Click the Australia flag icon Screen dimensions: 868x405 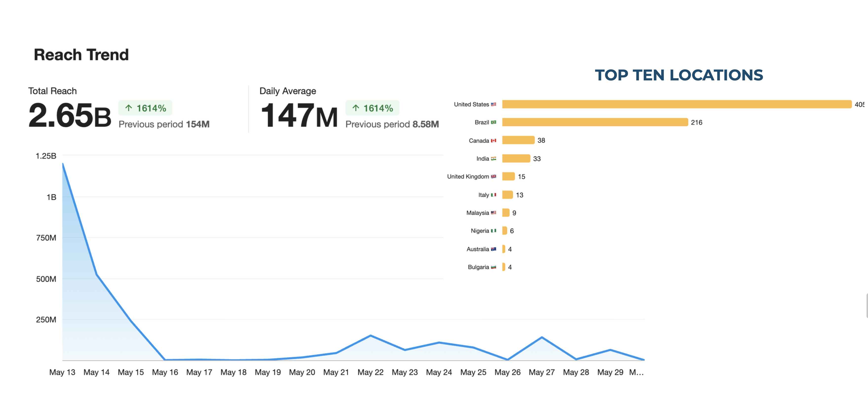pos(493,249)
